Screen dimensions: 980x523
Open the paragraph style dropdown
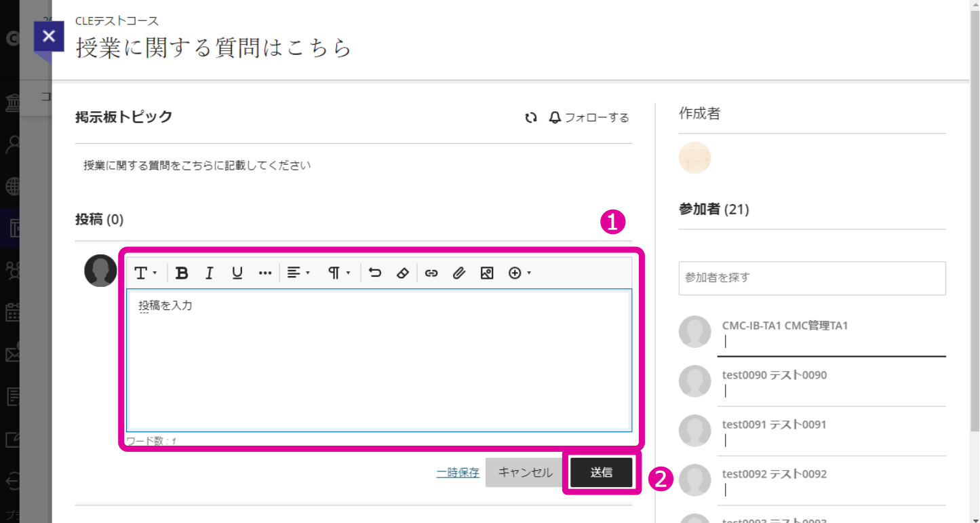[x=337, y=273]
